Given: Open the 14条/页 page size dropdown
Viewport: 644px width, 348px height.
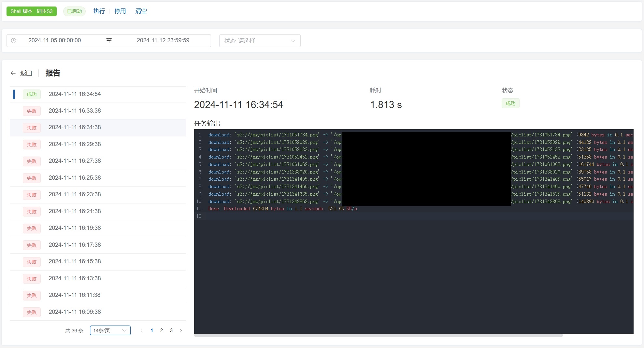Looking at the screenshot, I should tap(110, 330).
